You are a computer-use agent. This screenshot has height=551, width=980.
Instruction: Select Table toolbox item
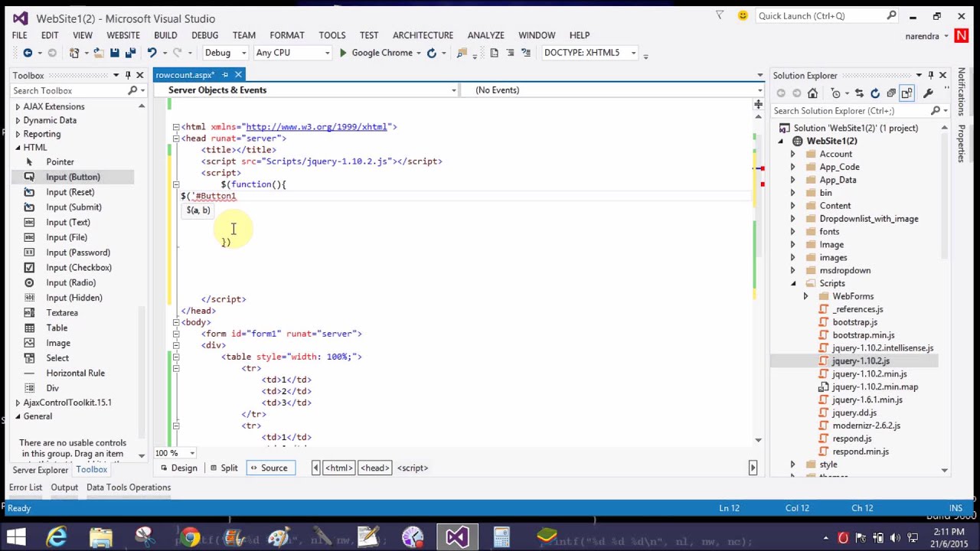point(57,328)
